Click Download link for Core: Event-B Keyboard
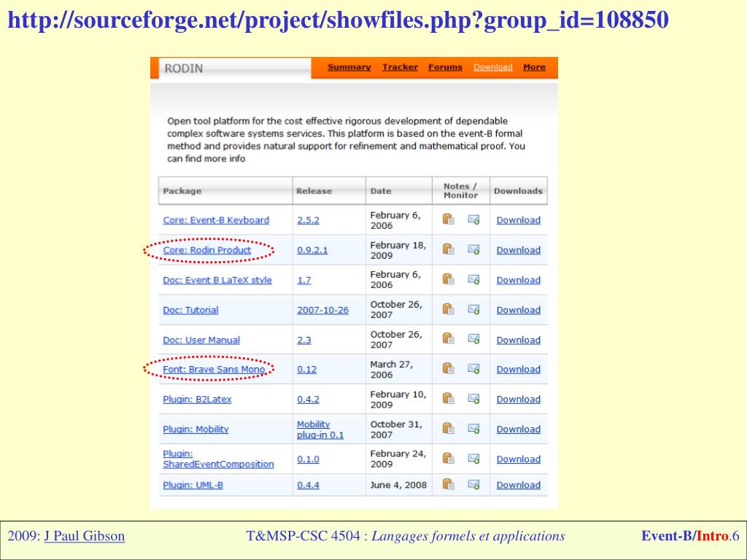Screen dimensions: 747x560 (519, 220)
